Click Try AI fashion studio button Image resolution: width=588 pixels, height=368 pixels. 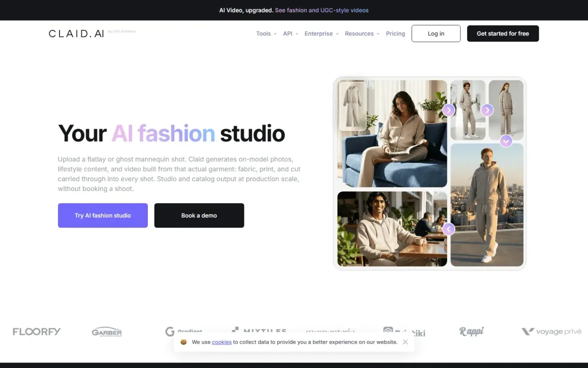point(103,215)
